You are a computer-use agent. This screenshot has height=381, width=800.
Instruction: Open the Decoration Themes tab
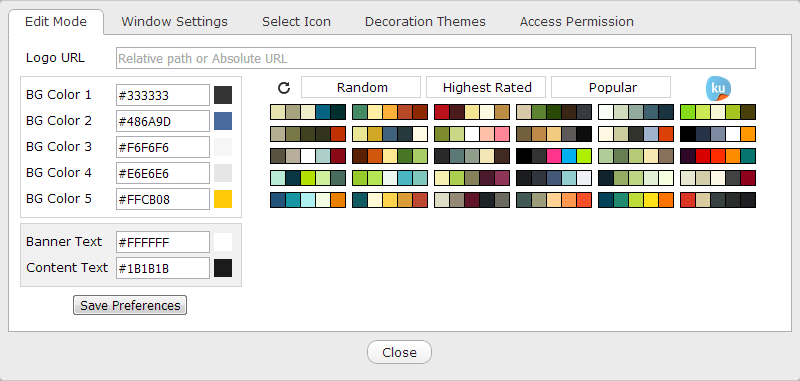coord(426,22)
